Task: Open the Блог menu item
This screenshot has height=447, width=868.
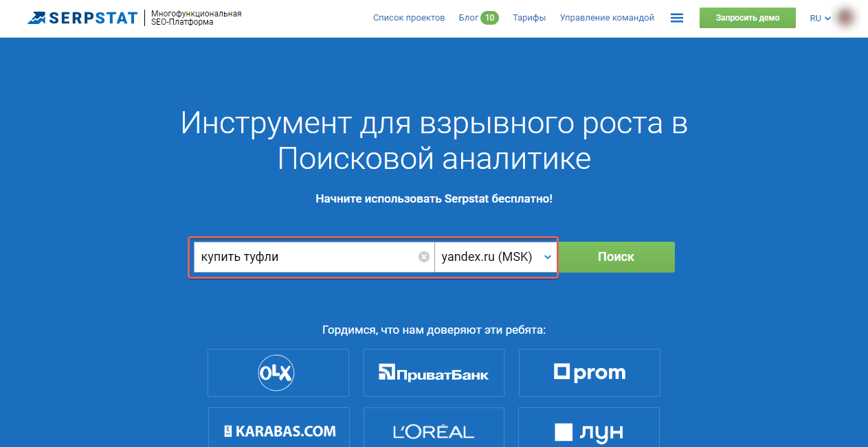Action: 468,18
